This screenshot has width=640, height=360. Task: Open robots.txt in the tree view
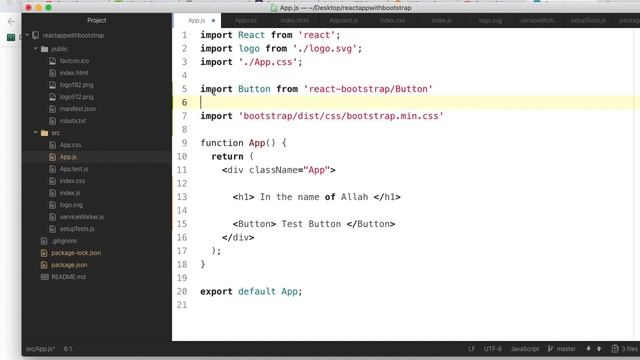(73, 121)
